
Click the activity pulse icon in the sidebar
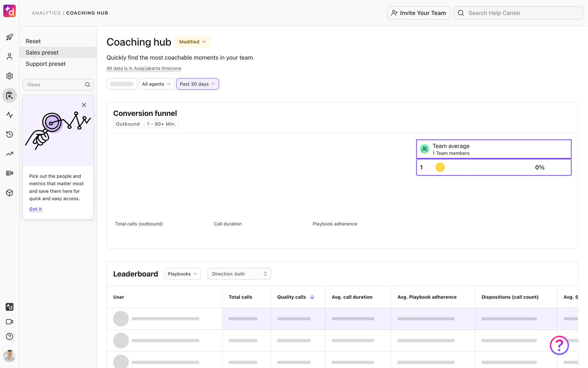[9, 115]
